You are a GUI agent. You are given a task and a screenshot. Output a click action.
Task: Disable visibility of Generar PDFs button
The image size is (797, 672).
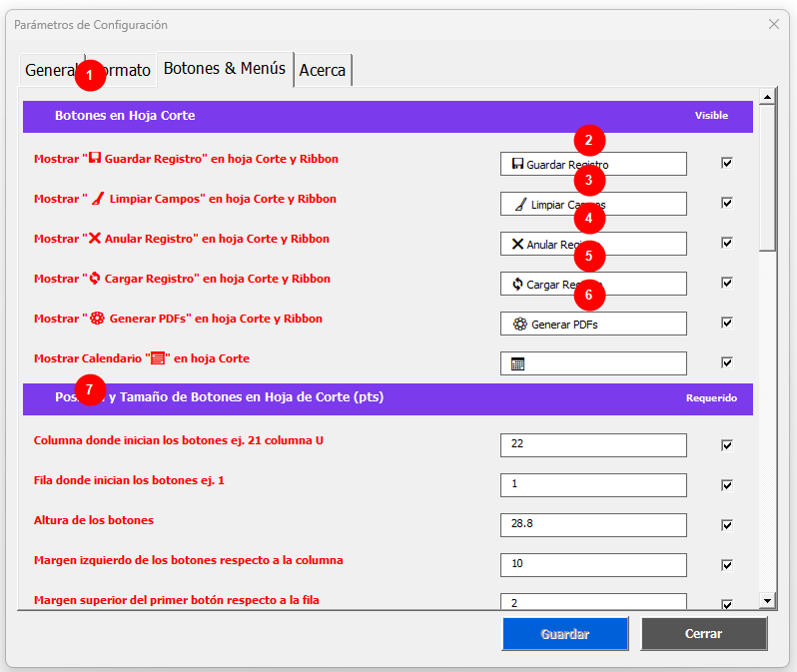727,323
